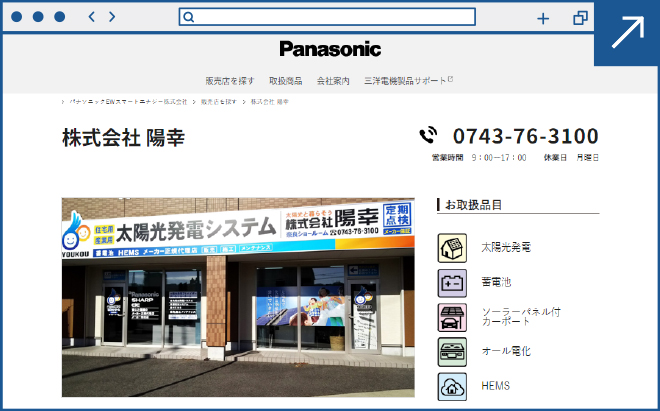The height and width of the screenshot is (411, 660).
Task: Click the search magnifier icon
Action: coord(189,17)
